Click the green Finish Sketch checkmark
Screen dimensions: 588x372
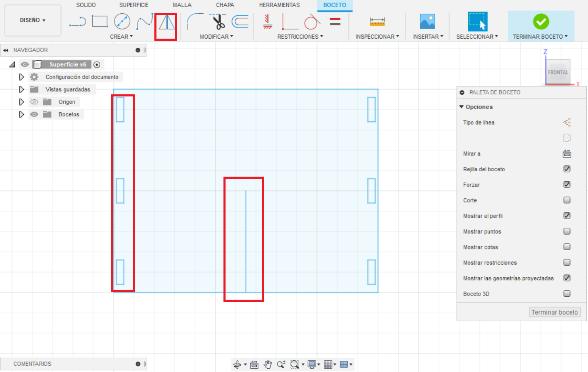[x=541, y=21]
